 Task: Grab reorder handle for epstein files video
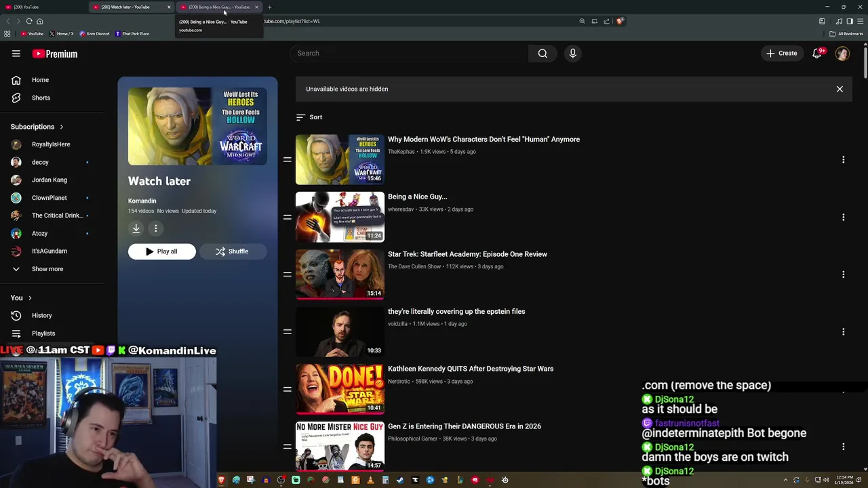pyautogui.click(x=288, y=332)
